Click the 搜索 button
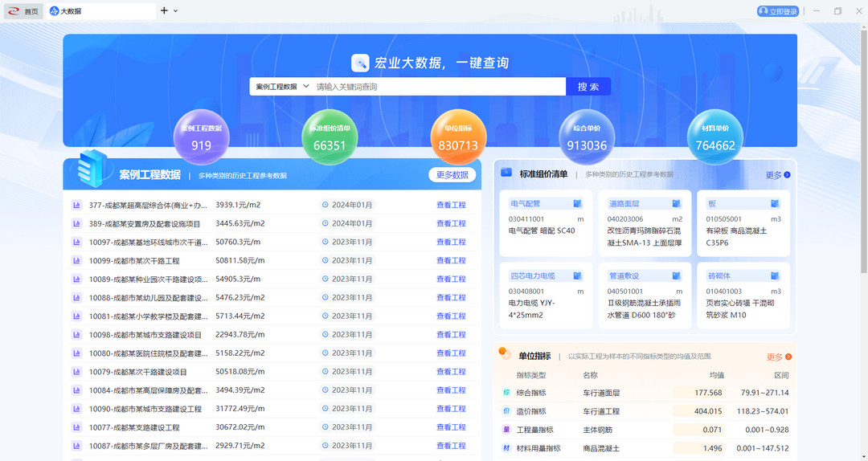The width and height of the screenshot is (868, 461). tap(588, 86)
